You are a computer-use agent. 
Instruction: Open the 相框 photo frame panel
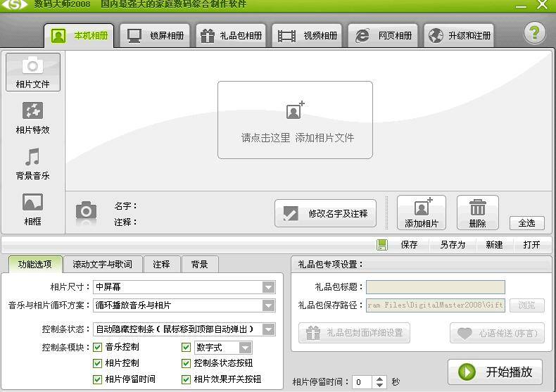coord(32,210)
